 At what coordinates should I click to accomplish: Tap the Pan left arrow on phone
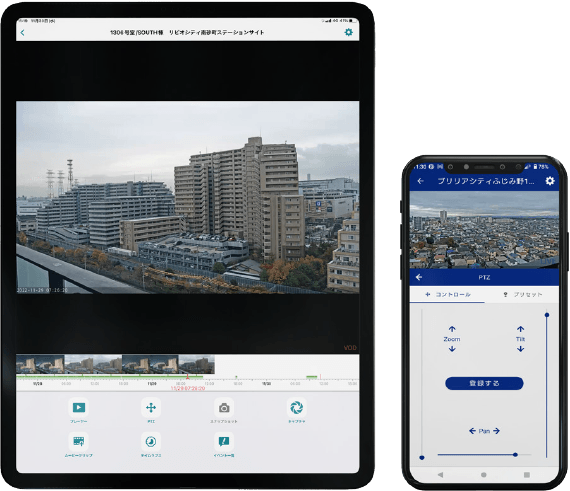[472, 431]
